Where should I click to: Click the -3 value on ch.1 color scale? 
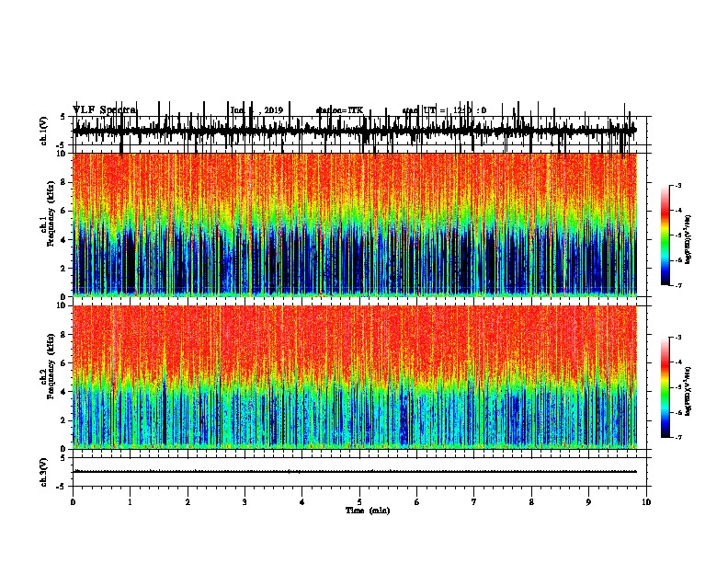coord(678,185)
